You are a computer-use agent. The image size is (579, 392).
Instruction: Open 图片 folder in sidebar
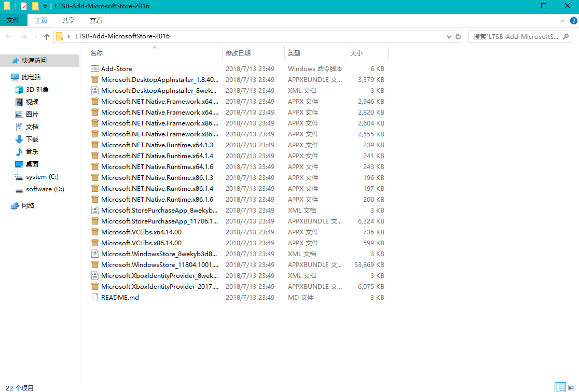pos(32,115)
